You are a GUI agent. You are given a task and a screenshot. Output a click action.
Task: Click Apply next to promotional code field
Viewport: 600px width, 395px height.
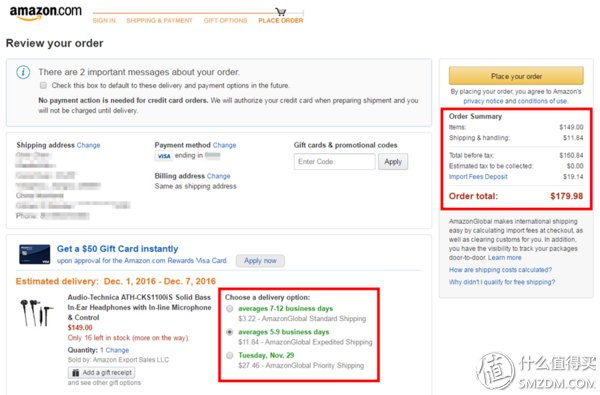[393, 162]
